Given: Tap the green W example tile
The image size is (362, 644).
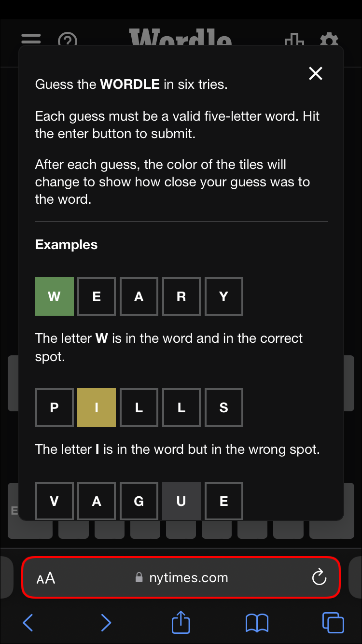Looking at the screenshot, I should (x=55, y=296).
